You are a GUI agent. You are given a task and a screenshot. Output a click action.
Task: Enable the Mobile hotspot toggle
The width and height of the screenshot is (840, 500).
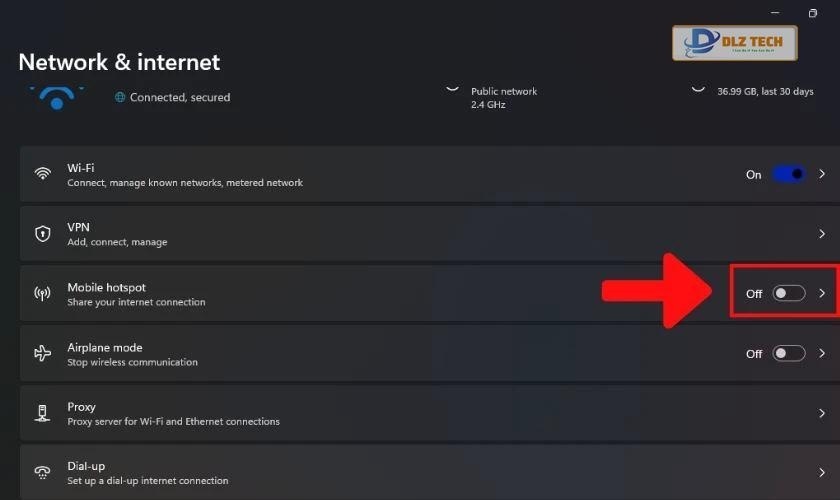click(x=789, y=294)
